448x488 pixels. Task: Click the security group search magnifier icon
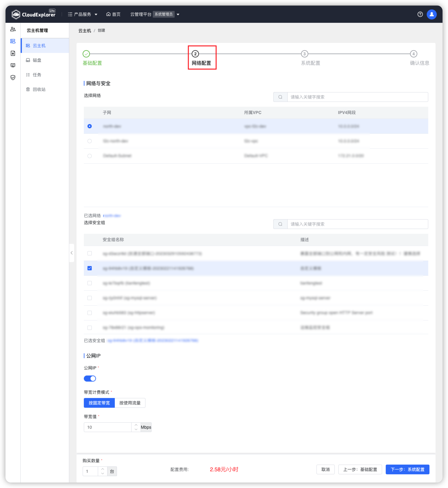[x=280, y=224]
